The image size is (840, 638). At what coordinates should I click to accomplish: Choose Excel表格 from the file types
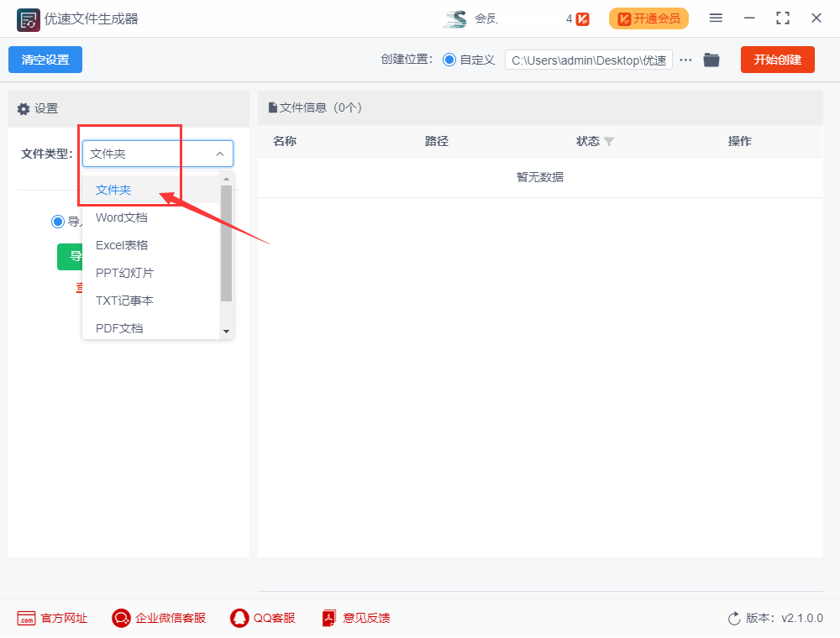pyautogui.click(x=122, y=245)
